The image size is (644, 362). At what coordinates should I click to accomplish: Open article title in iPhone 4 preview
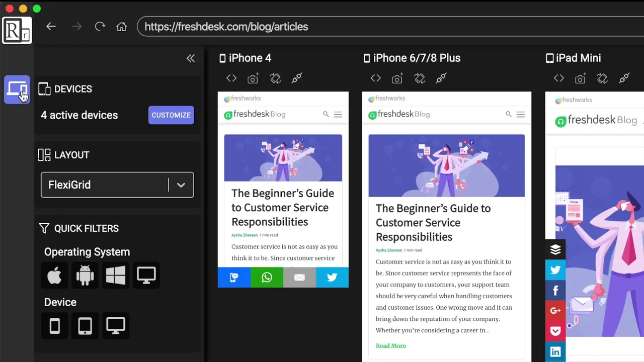pos(283,208)
